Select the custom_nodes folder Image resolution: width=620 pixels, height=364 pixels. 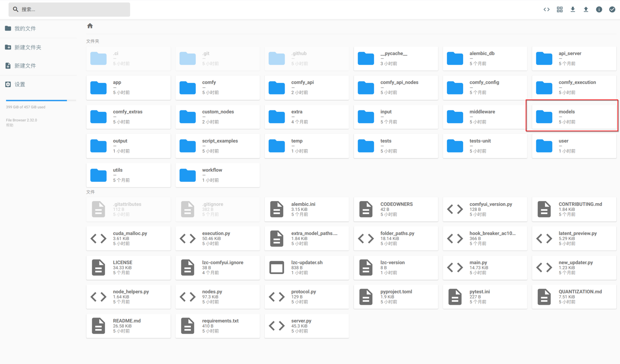click(218, 117)
